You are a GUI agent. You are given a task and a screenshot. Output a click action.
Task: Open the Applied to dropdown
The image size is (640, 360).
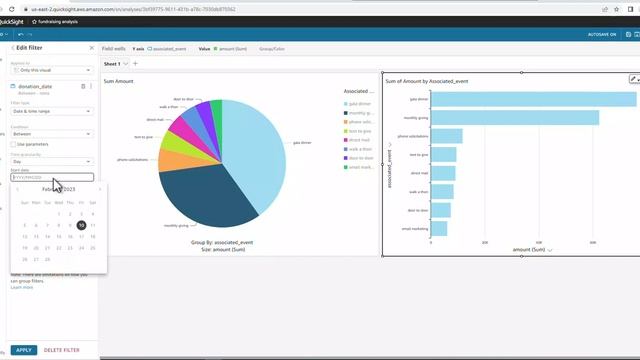point(52,70)
